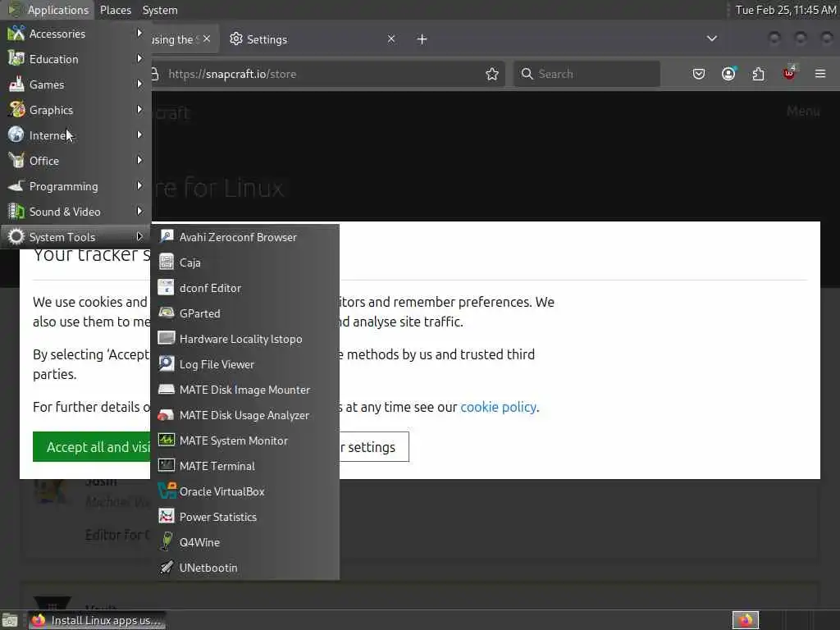Expand the Office submenu
Screen dimensions: 840x630
(x=75, y=161)
